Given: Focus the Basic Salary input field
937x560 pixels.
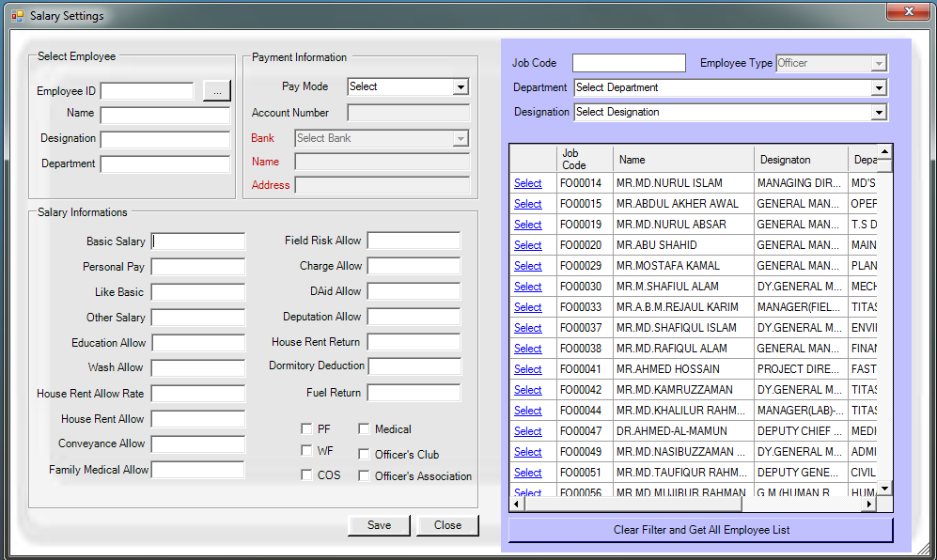Looking at the screenshot, I should 198,241.
